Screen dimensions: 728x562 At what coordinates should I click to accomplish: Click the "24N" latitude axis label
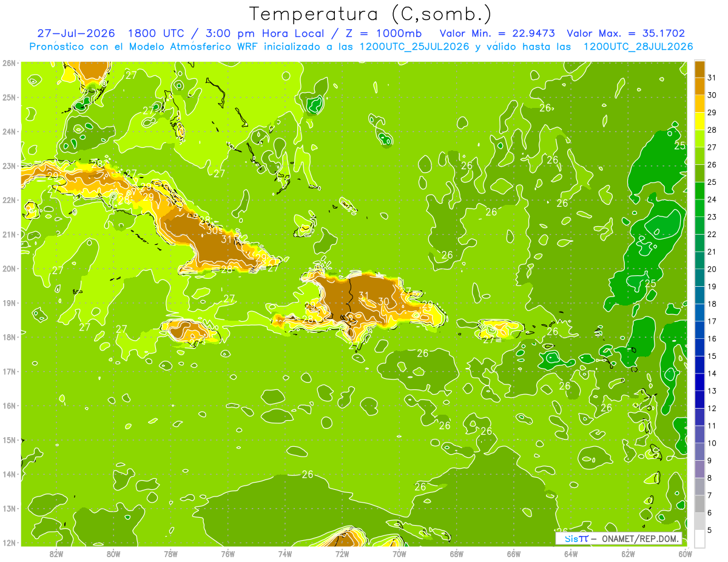coord(9,132)
